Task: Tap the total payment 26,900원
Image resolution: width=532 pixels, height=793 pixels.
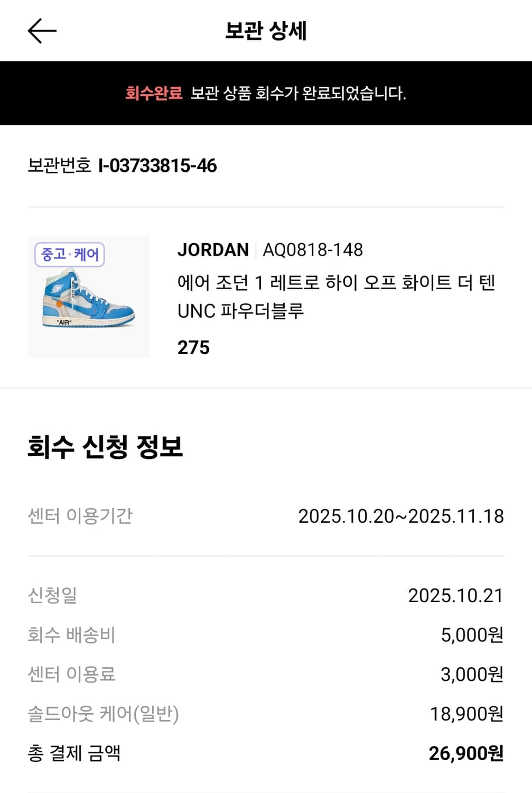Action: click(465, 753)
